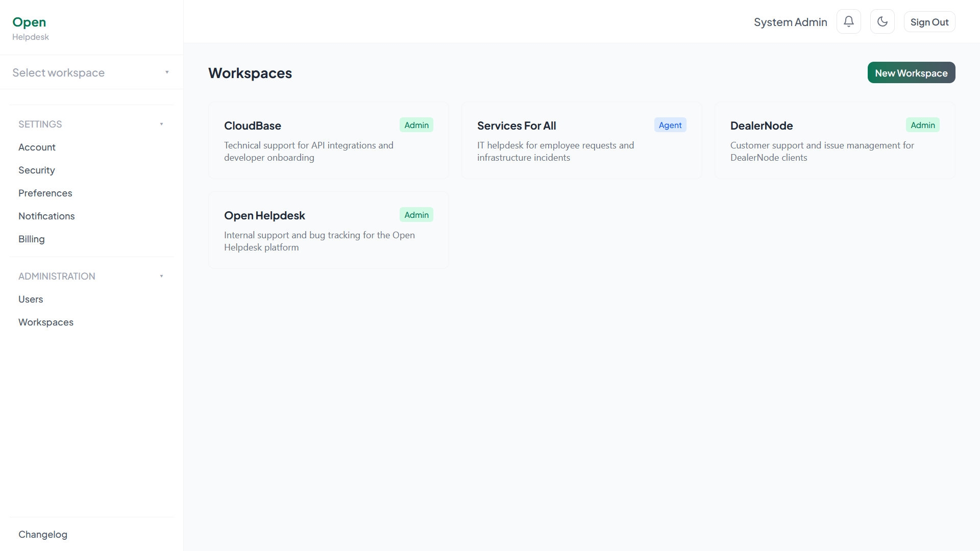Open Security settings
The image size is (980, 551).
[36, 170]
